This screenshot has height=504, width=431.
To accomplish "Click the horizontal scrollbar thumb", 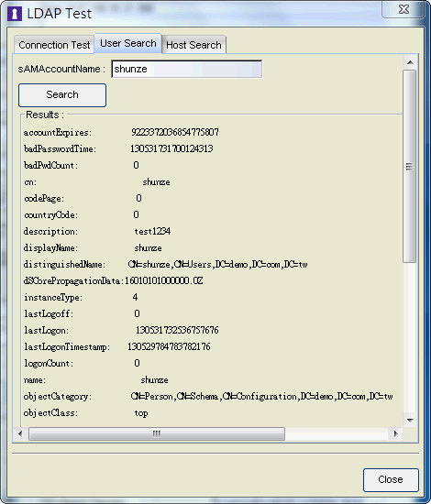I will (x=157, y=434).
